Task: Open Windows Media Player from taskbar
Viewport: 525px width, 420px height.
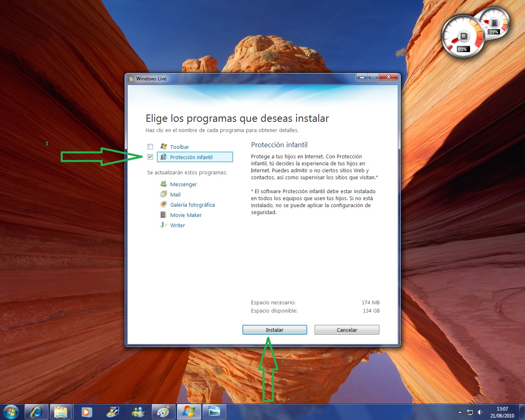Action: [x=87, y=411]
